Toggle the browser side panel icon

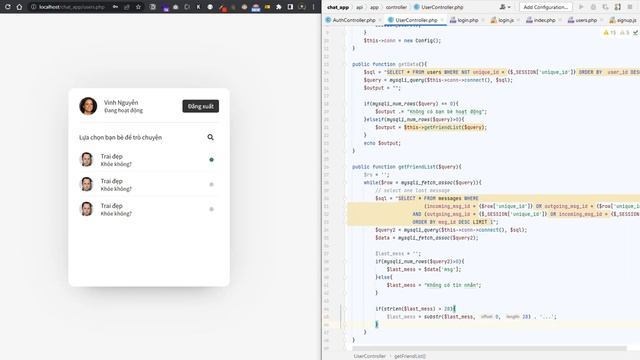[290, 7]
